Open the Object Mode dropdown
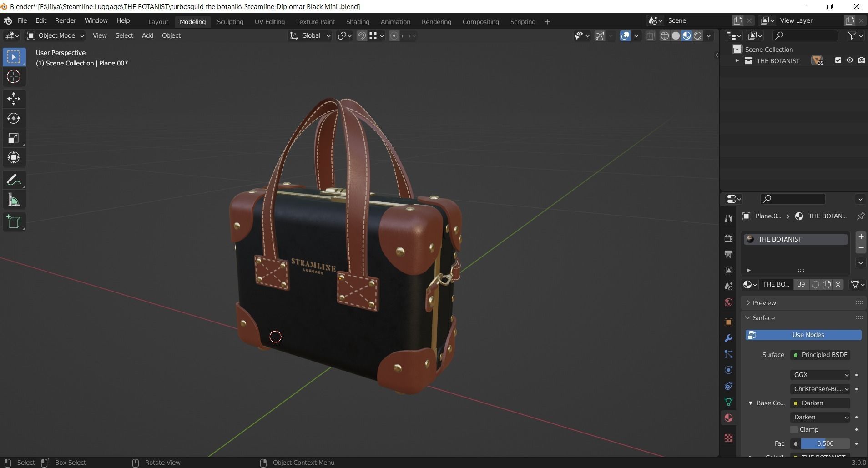The width and height of the screenshot is (868, 468). pyautogui.click(x=56, y=35)
